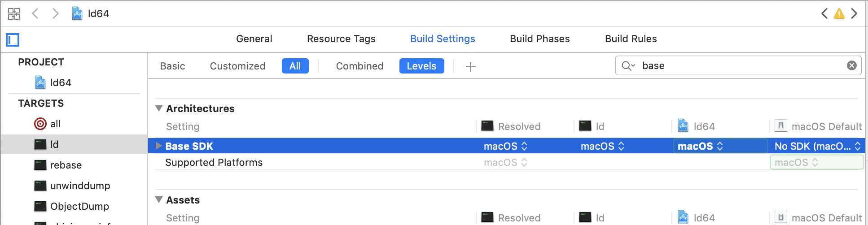Add a build setting with plus button

(x=470, y=67)
